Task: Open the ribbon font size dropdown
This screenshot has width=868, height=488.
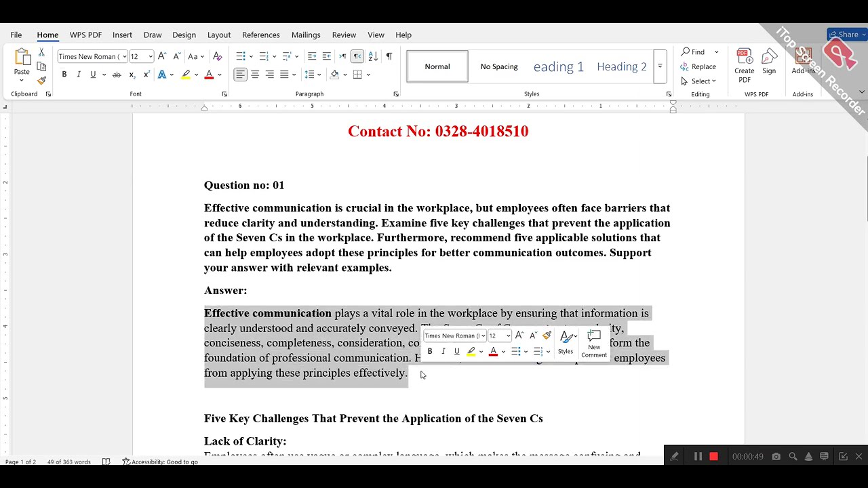Action: (150, 56)
